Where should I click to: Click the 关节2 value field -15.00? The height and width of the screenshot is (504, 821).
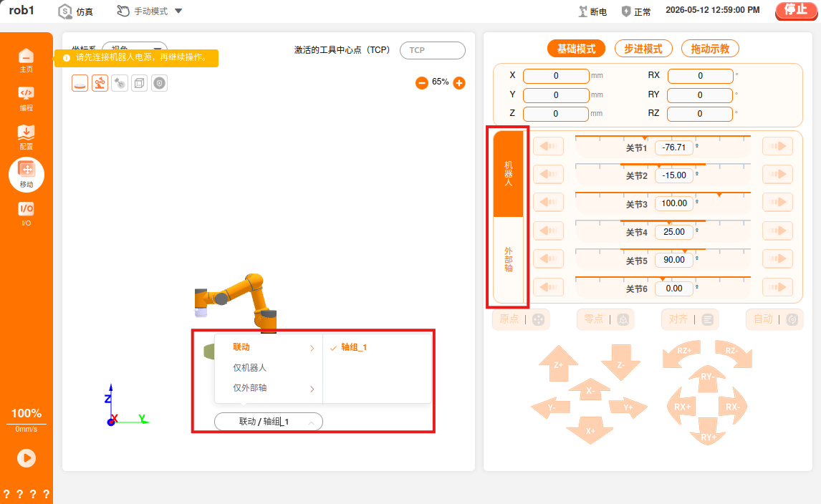[674, 175]
